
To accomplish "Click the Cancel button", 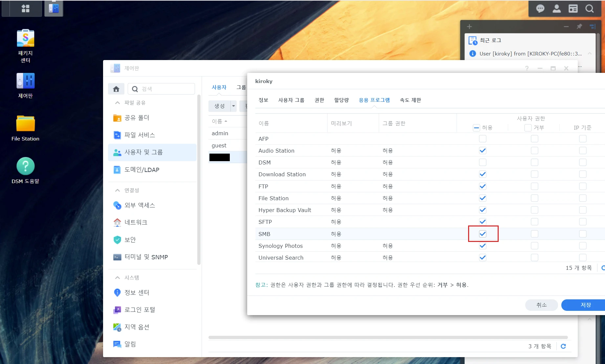I will tap(541, 305).
